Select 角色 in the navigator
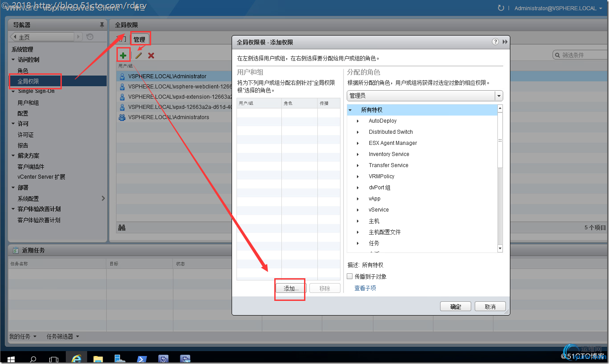 click(23, 71)
